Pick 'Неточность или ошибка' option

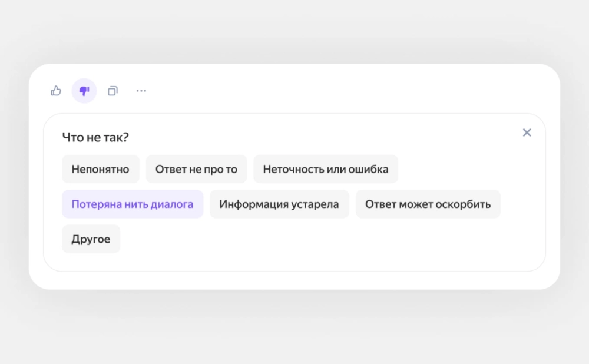point(325,169)
